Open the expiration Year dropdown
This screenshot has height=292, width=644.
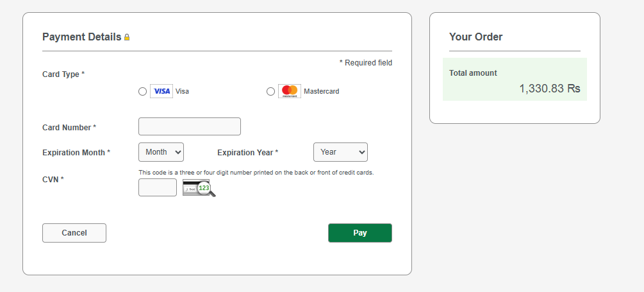click(340, 152)
